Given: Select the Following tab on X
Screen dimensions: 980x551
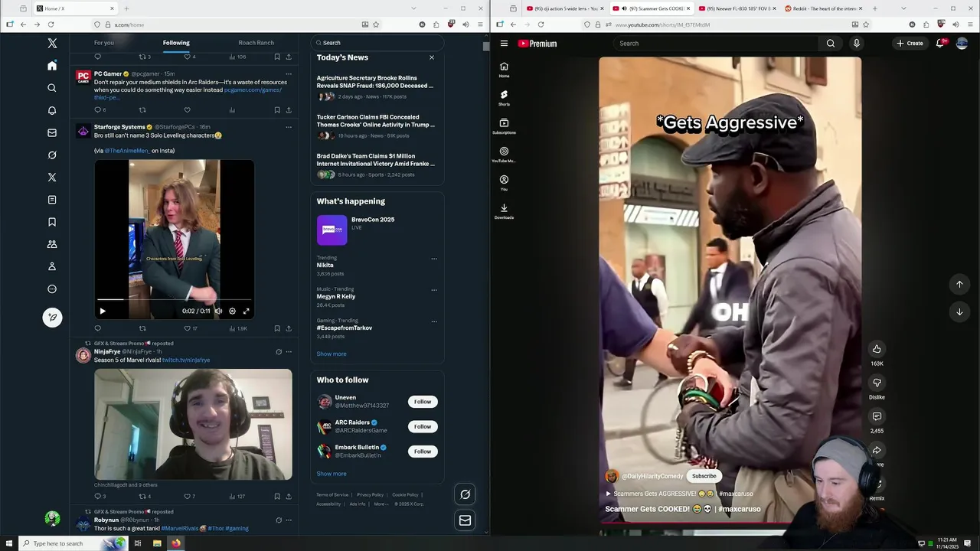Looking at the screenshot, I should (176, 43).
